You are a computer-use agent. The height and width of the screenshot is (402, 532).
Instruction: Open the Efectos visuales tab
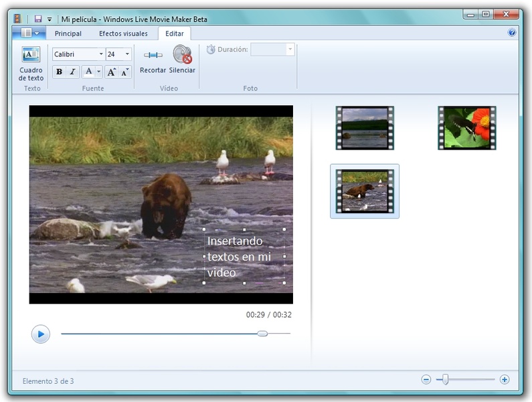coord(123,33)
